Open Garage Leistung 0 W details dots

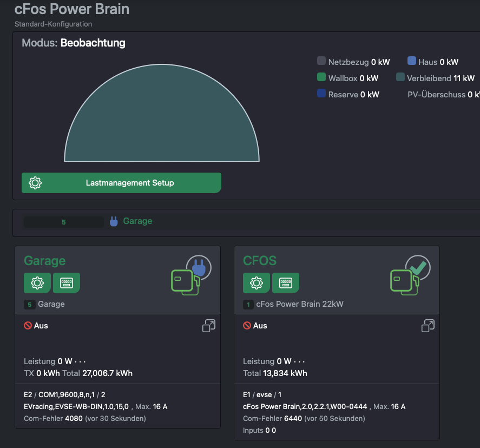click(80, 362)
